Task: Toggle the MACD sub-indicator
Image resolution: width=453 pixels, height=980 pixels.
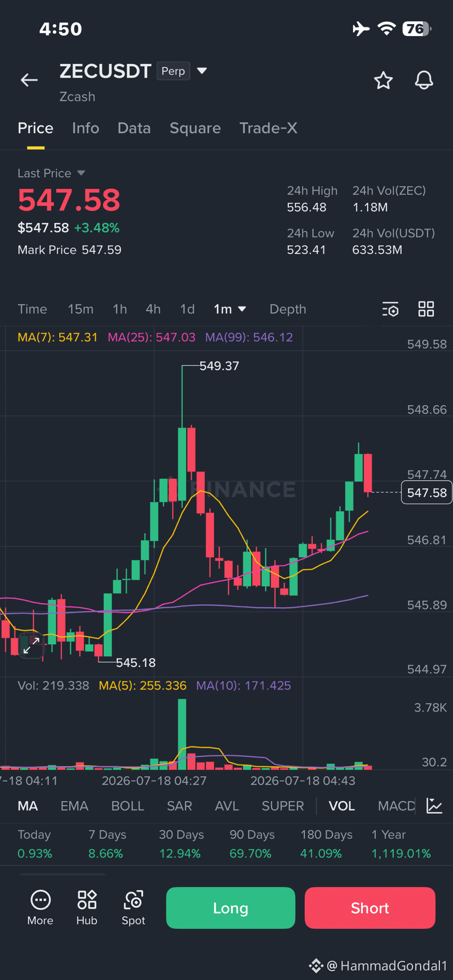Action: [x=397, y=806]
